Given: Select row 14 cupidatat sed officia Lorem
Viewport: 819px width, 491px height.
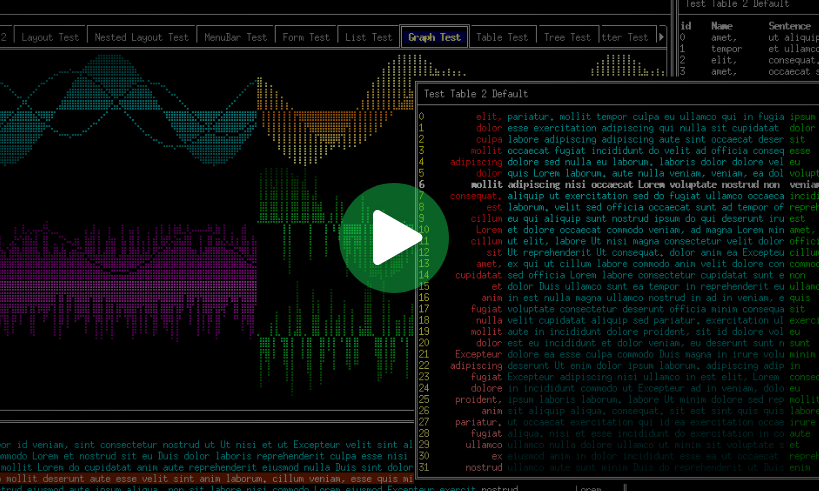Looking at the screenshot, I should click(618, 275).
